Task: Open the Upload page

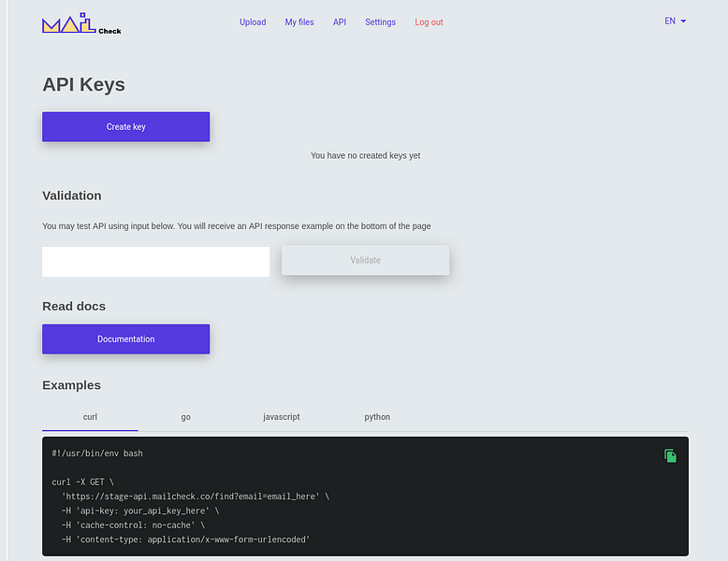Action: [x=253, y=22]
